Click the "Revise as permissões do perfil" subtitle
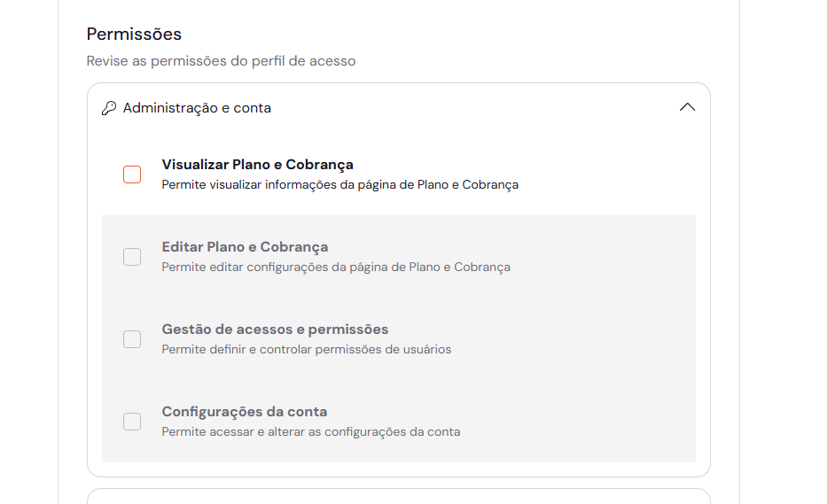Screen dimensions: 827x504 [x=221, y=61]
